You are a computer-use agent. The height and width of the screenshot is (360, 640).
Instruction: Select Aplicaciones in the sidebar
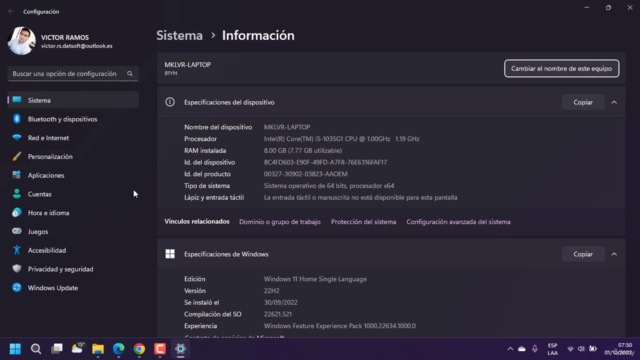tap(73, 175)
